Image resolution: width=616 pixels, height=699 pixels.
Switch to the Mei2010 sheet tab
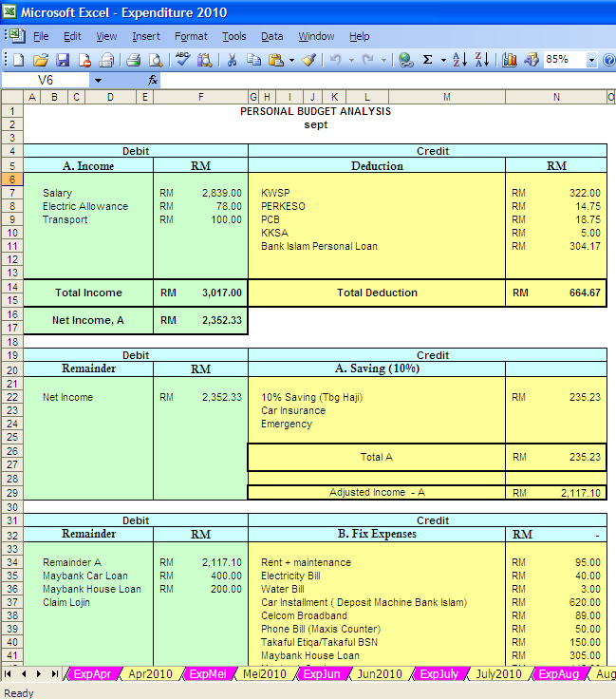pos(265,673)
